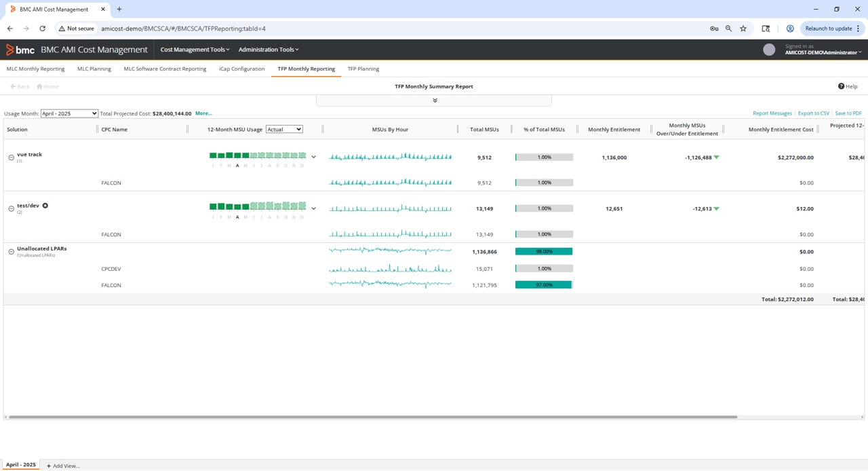Collapse the vue track solution row
868x471 pixels.
[11, 157]
